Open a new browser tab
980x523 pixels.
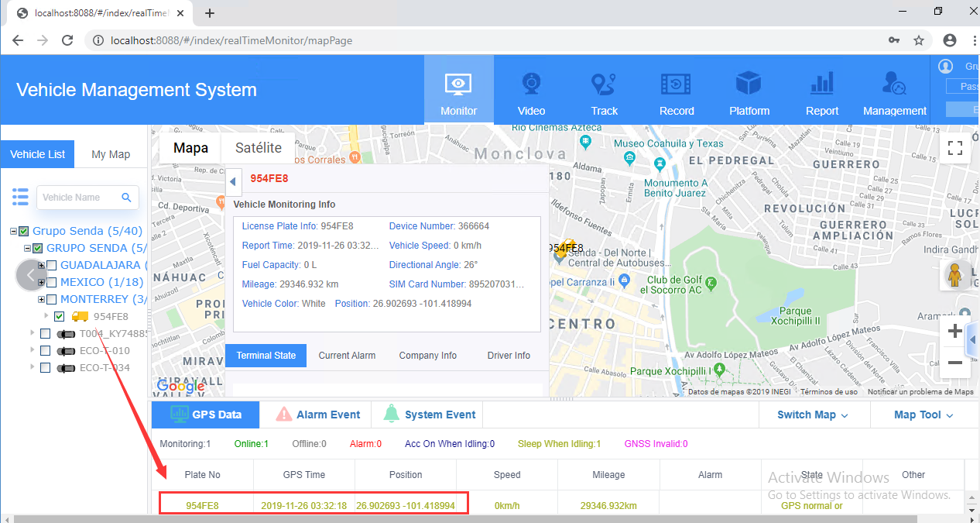[210, 13]
